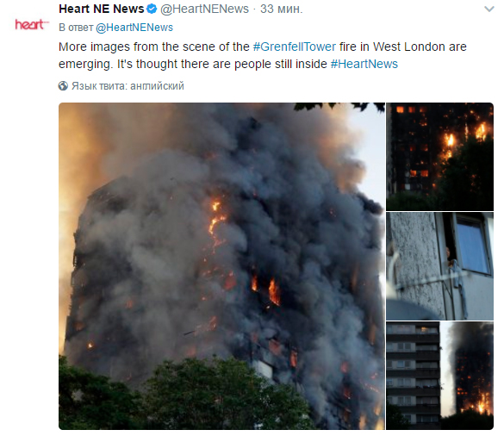Open the night-time burning tower thumbnail
Image resolution: width=504 pixels, height=436 pixels.
pyautogui.click(x=439, y=157)
